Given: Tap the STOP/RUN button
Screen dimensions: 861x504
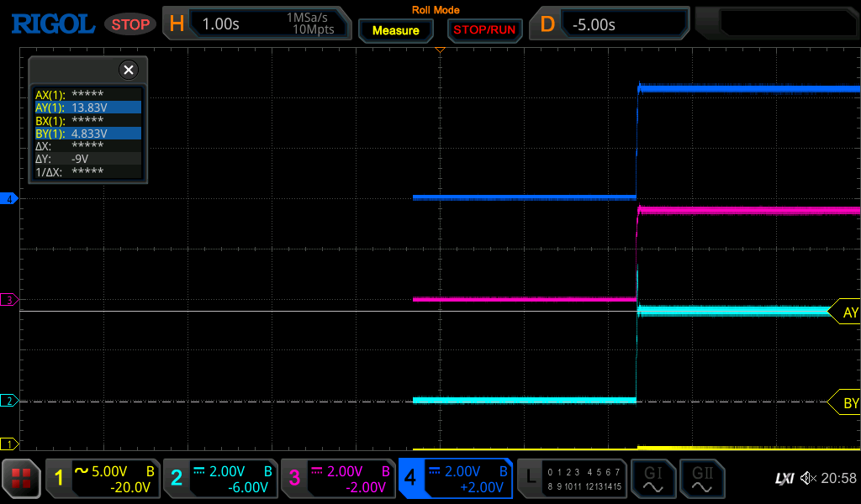Looking at the screenshot, I should 484,30.
